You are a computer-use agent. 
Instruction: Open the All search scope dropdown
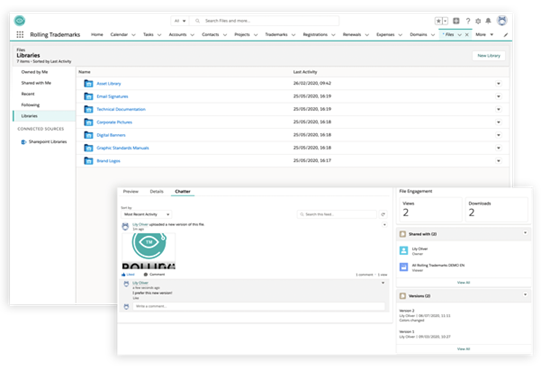point(180,21)
